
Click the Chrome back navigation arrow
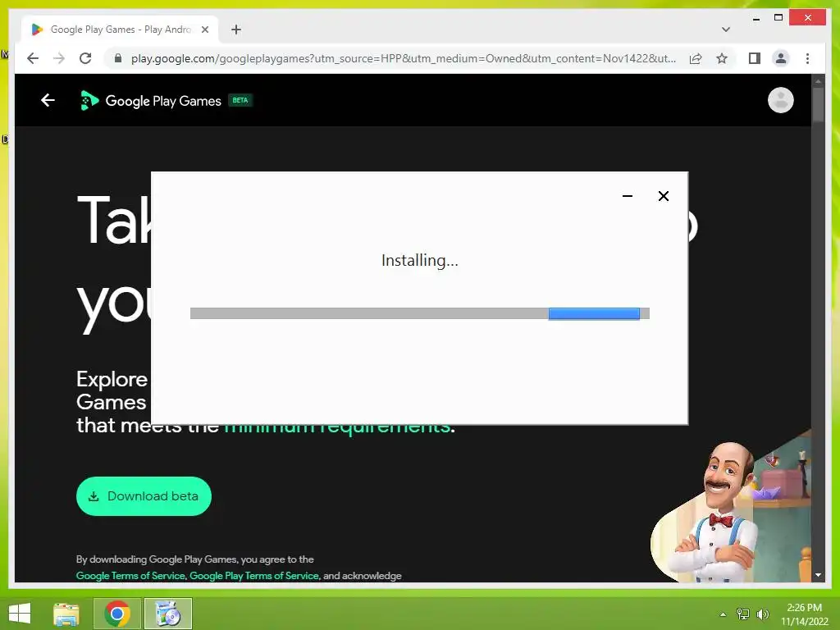pos(33,58)
